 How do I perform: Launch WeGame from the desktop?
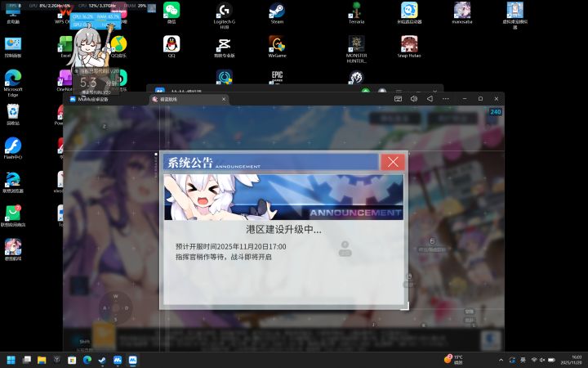point(277,47)
